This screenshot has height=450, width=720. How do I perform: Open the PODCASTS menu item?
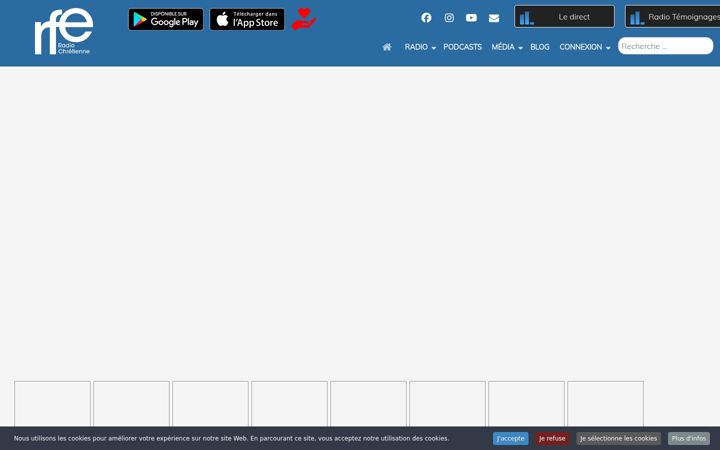462,47
